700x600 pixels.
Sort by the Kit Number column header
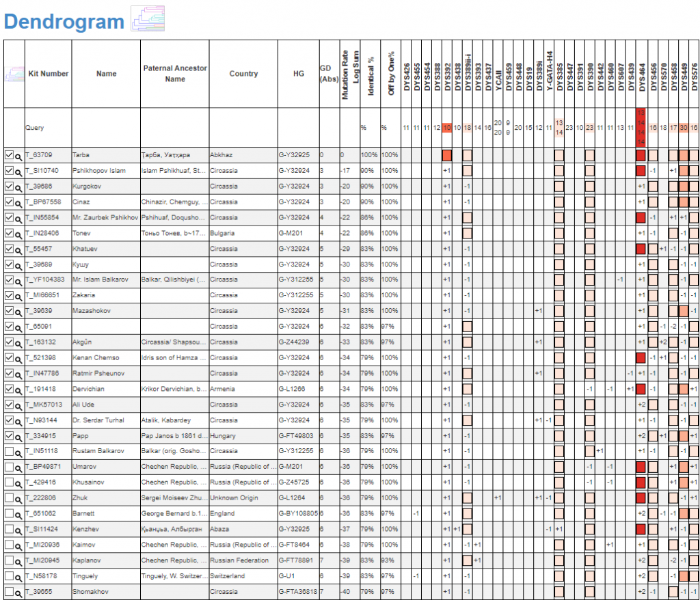(x=48, y=74)
